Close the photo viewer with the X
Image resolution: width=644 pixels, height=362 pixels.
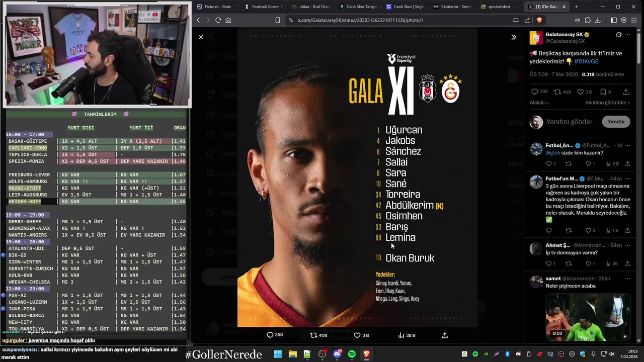click(x=201, y=37)
